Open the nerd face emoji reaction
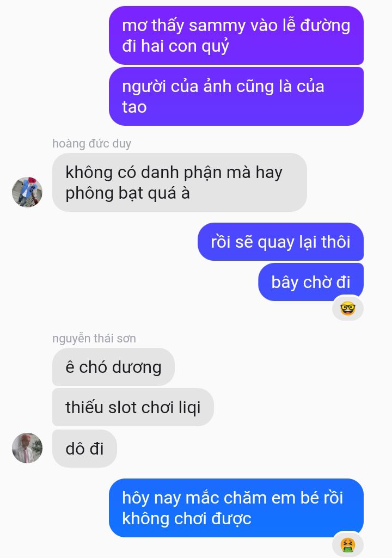The width and height of the screenshot is (392, 558). pos(348,308)
